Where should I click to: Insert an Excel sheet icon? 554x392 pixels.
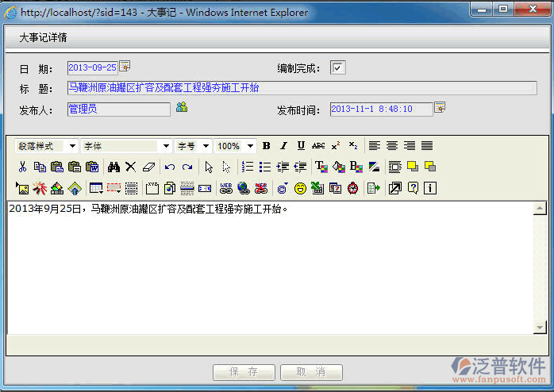click(317, 188)
